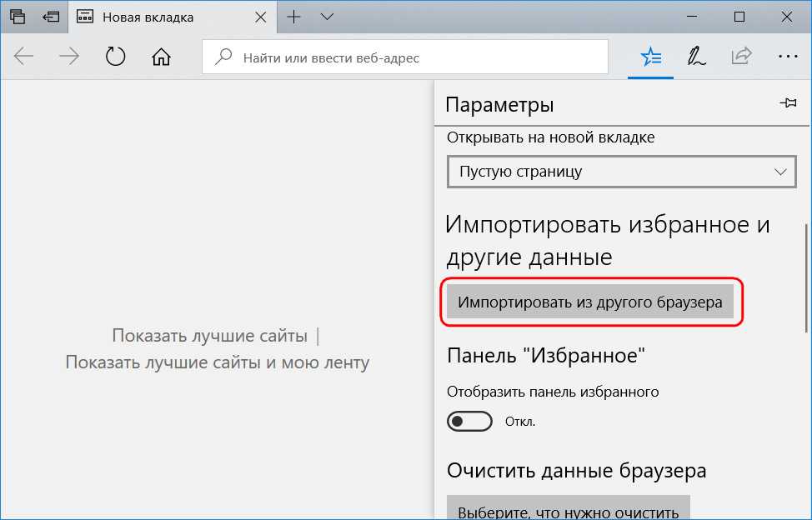Select the Новая вкладка tab

[158, 17]
